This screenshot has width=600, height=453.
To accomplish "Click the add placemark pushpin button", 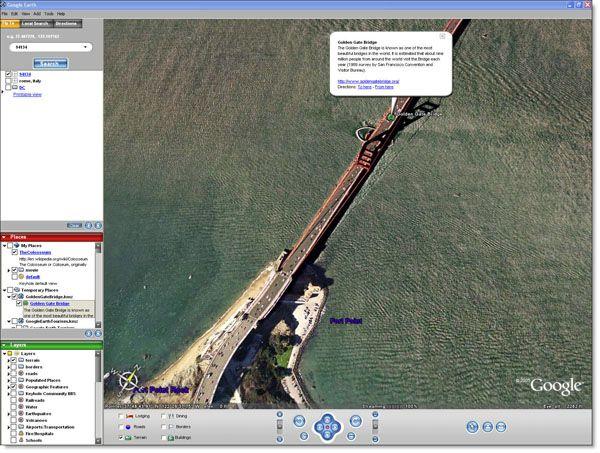I will (x=473, y=427).
